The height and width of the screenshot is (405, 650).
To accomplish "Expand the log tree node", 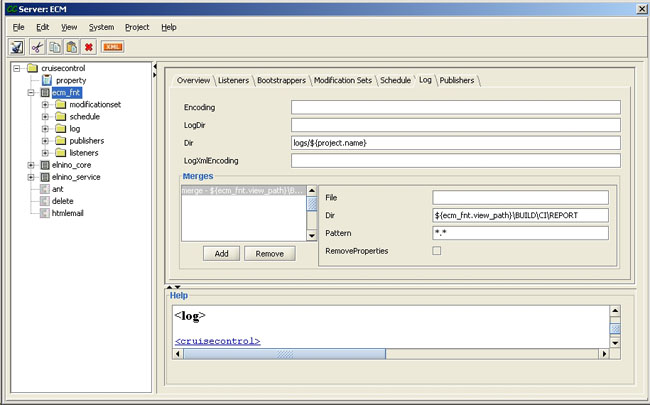I will point(45,129).
